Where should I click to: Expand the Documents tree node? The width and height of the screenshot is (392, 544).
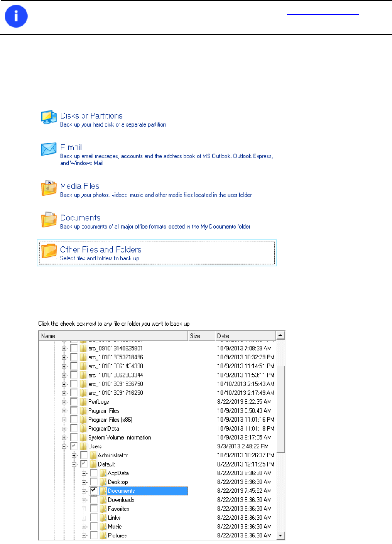pyautogui.click(x=84, y=491)
